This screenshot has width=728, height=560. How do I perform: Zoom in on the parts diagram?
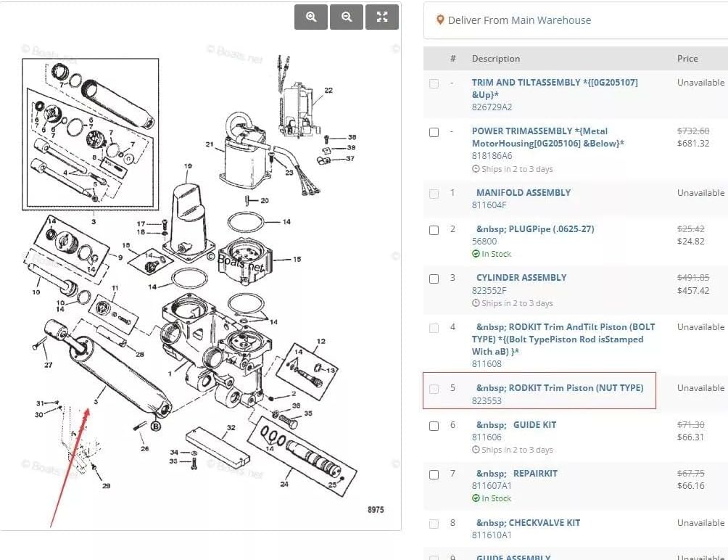click(x=310, y=17)
